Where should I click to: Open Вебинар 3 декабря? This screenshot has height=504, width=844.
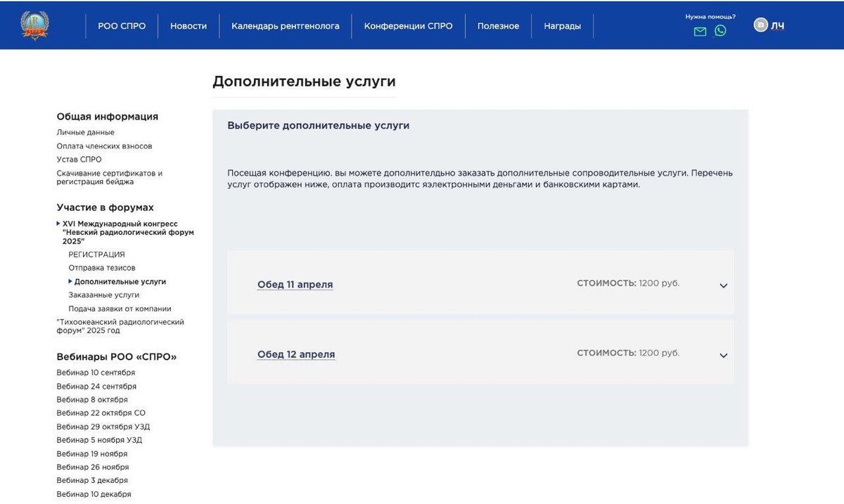(x=92, y=481)
